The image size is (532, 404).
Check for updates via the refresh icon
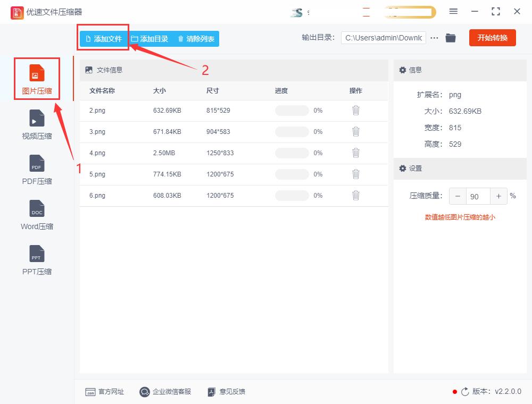pos(465,392)
